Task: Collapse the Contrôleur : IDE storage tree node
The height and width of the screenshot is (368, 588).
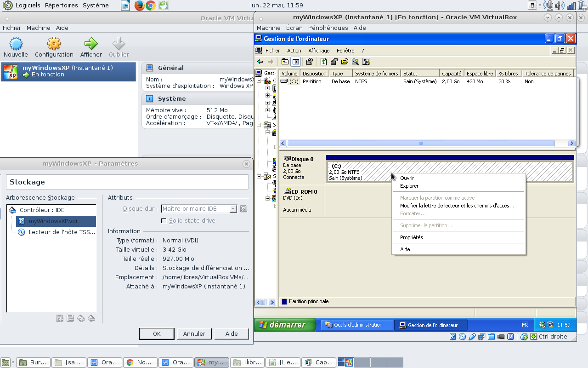Action: point(12,210)
